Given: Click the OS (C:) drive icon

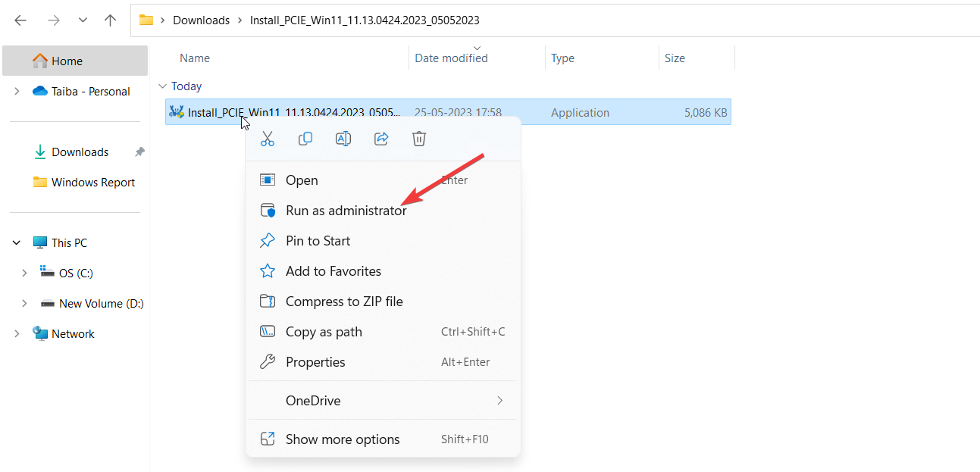Looking at the screenshot, I should coord(48,273).
